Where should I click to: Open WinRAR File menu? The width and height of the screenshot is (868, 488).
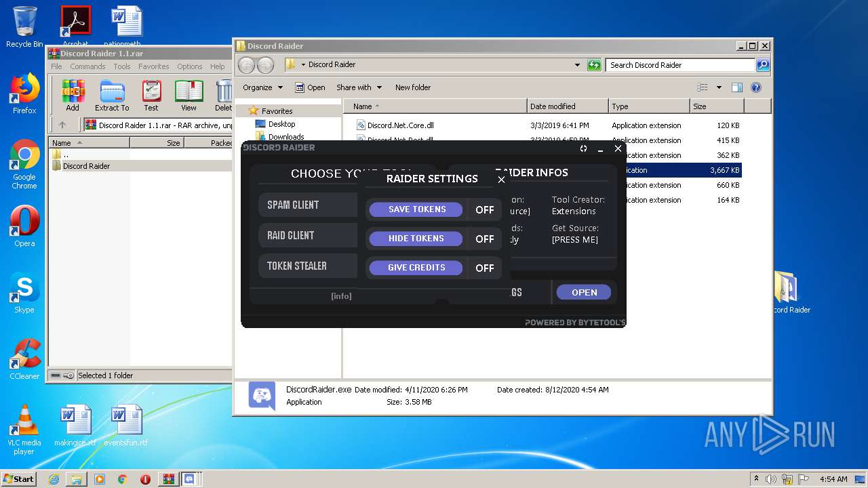[x=56, y=66]
